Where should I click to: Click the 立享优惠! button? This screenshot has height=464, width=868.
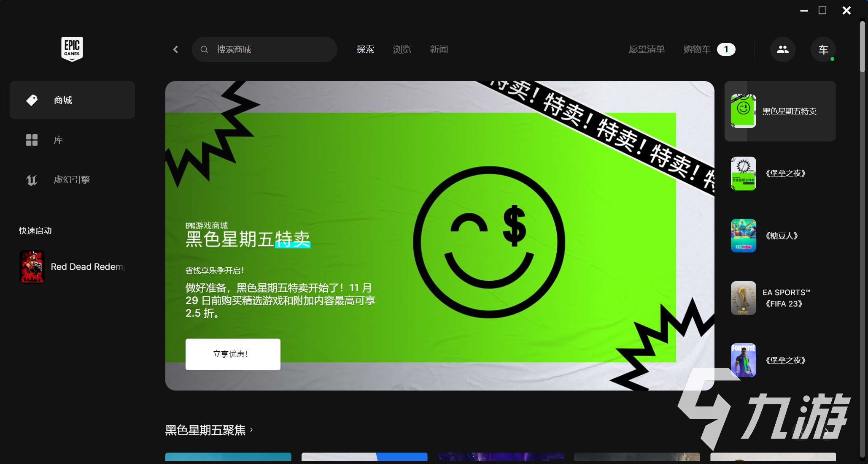pos(233,354)
